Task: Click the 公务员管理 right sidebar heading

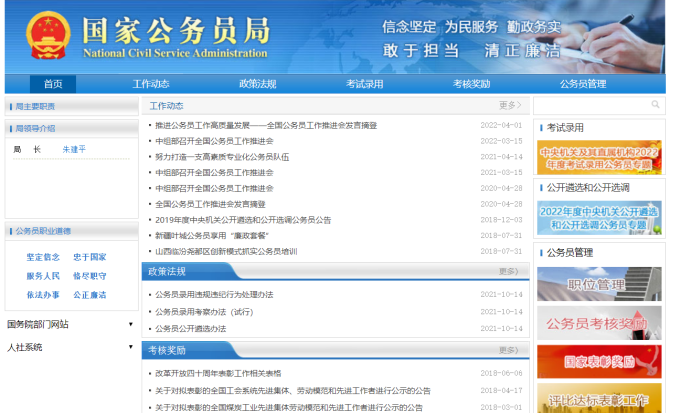Action: pyautogui.click(x=570, y=253)
